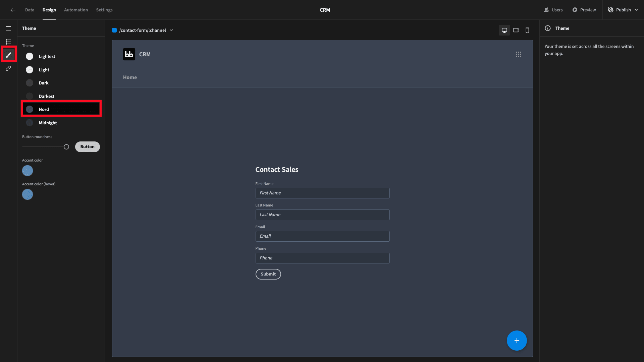Click the Phone input field

pos(322,258)
